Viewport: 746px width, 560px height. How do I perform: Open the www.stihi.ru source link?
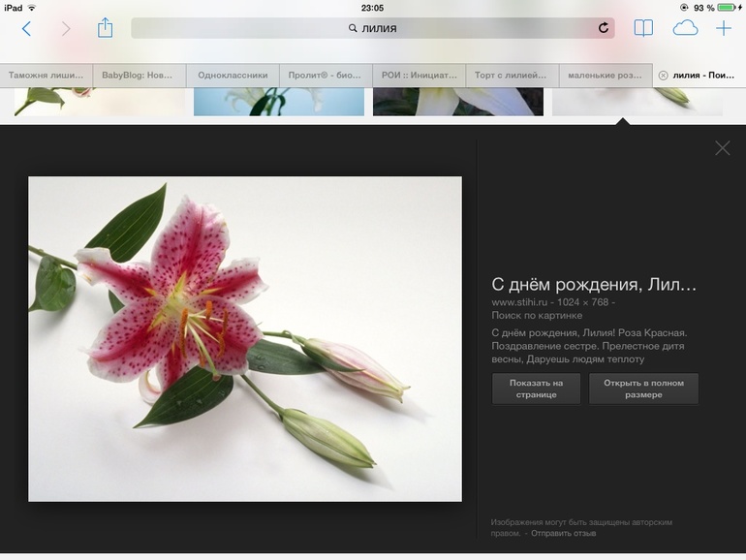coord(519,302)
